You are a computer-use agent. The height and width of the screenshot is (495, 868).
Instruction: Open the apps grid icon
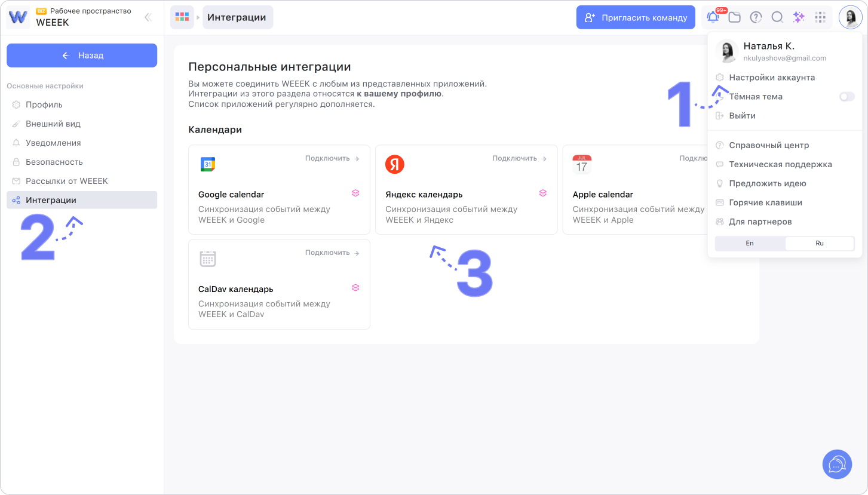820,17
